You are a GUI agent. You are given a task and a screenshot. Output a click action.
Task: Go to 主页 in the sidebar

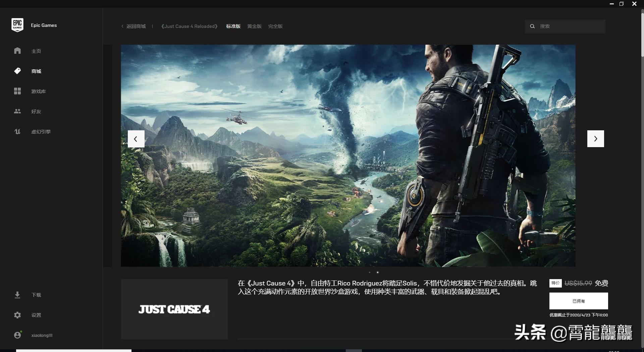(x=36, y=51)
